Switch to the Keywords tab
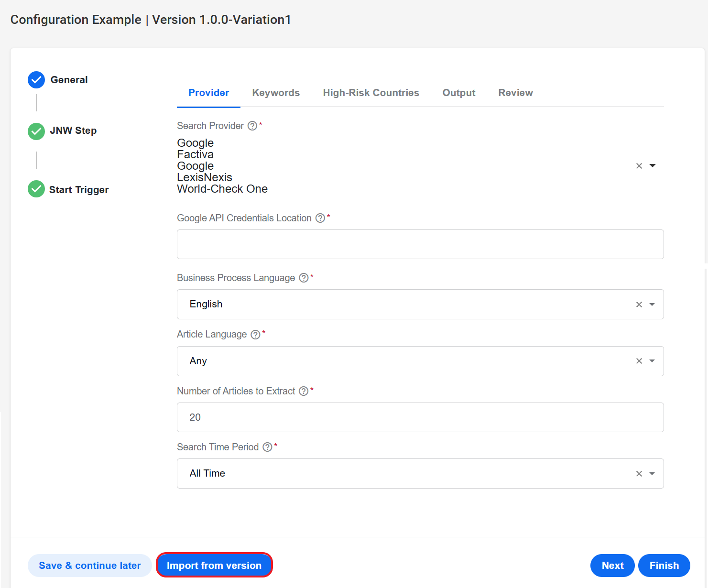Image resolution: width=708 pixels, height=588 pixels. click(x=276, y=93)
